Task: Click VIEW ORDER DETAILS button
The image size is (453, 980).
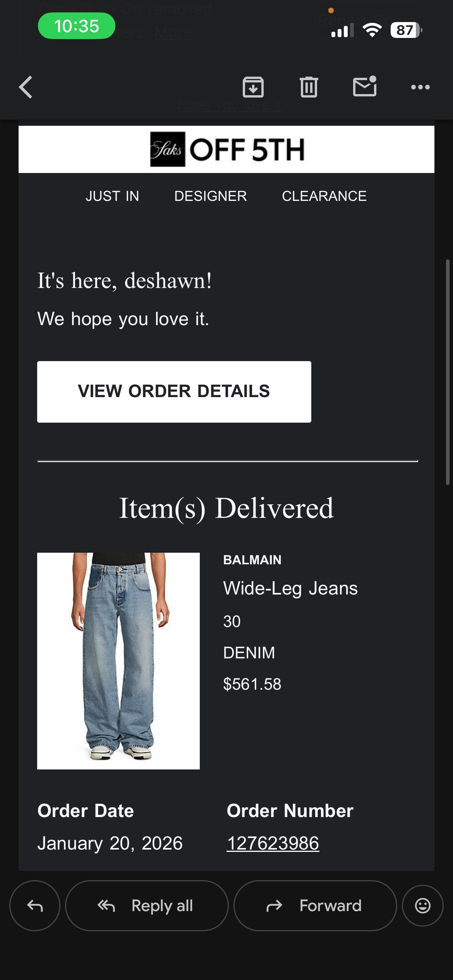Action: pyautogui.click(x=174, y=392)
